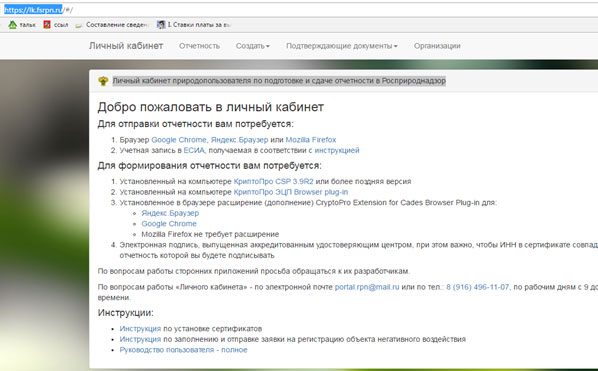The width and height of the screenshot is (598, 371).
Task: Open the Mozilla Firefox download link
Action: click(x=311, y=140)
